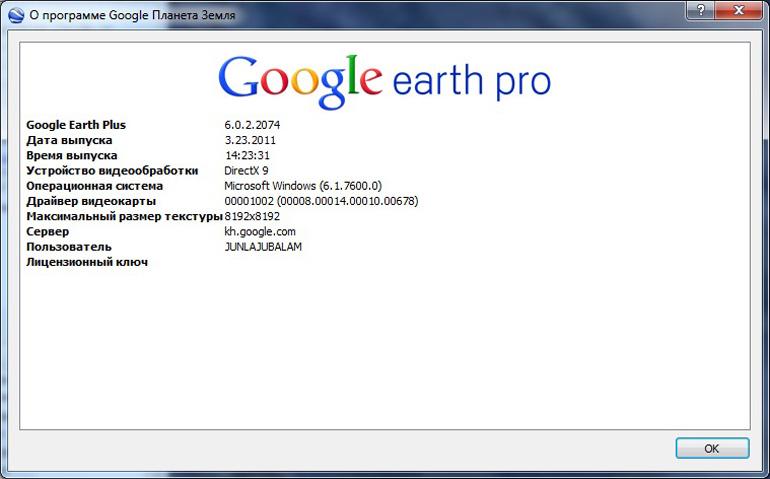Click the Дата выпуска label
770x479 pixels.
click(x=69, y=141)
